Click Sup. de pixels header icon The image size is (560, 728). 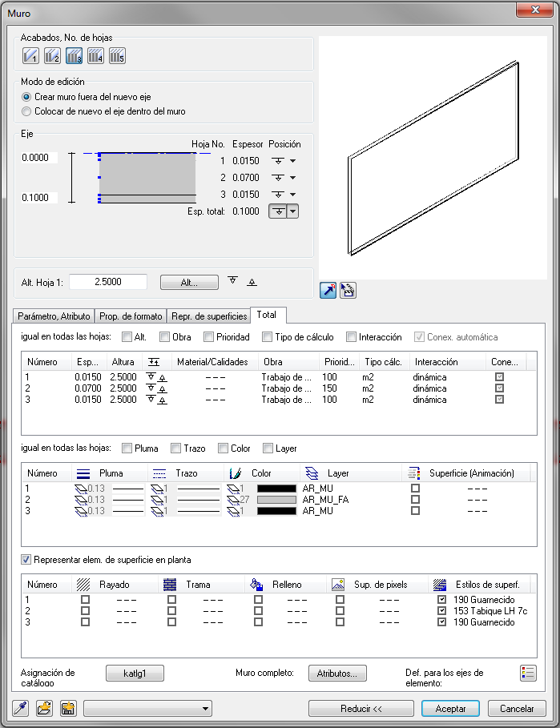coord(338,585)
